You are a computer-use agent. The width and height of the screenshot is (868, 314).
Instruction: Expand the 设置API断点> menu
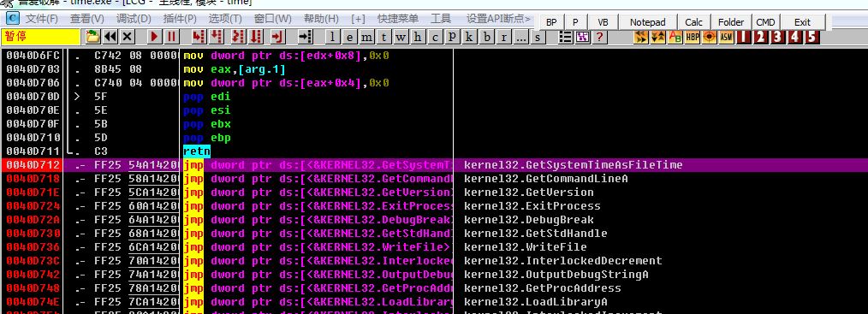point(498,18)
